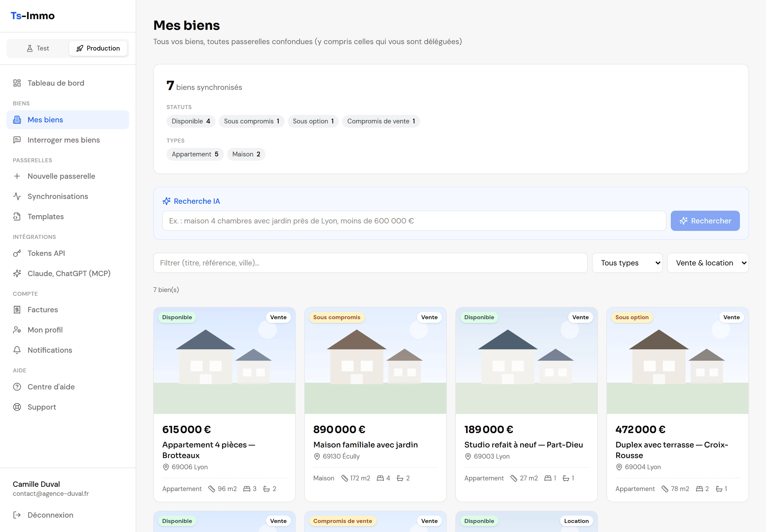Click the Filtrer (titre, référence, ville) field
The height and width of the screenshot is (532, 766).
pos(370,263)
